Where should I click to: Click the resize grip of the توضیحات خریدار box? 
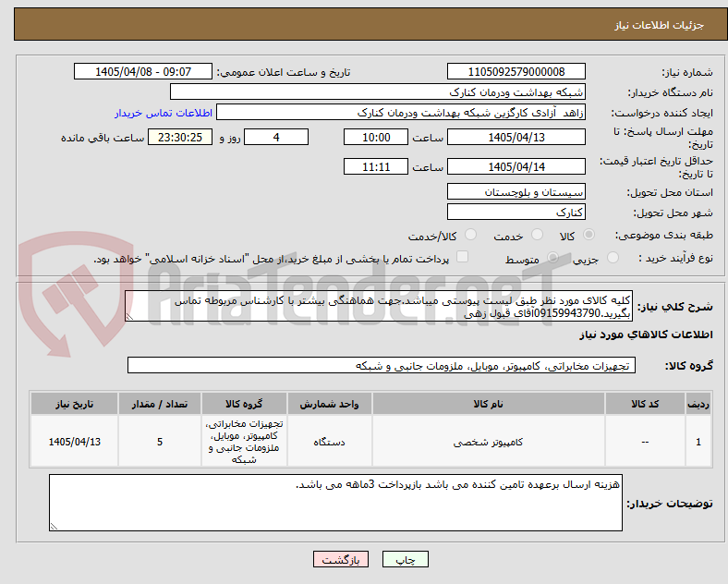click(54, 527)
